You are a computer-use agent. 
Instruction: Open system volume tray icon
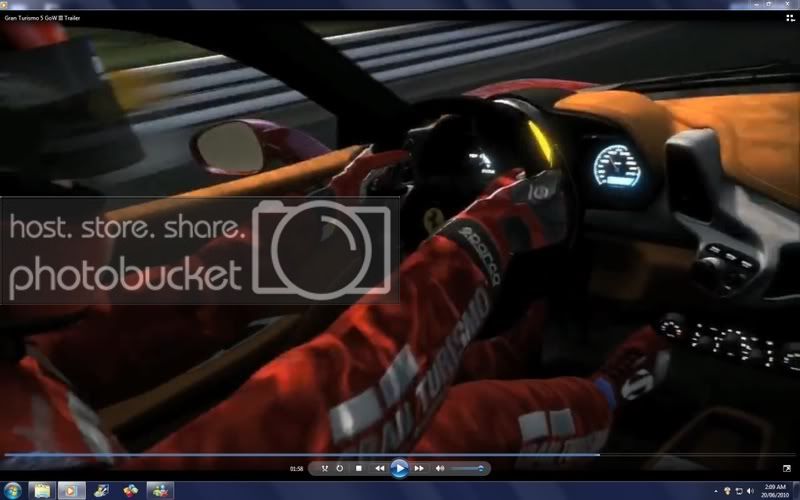point(750,491)
